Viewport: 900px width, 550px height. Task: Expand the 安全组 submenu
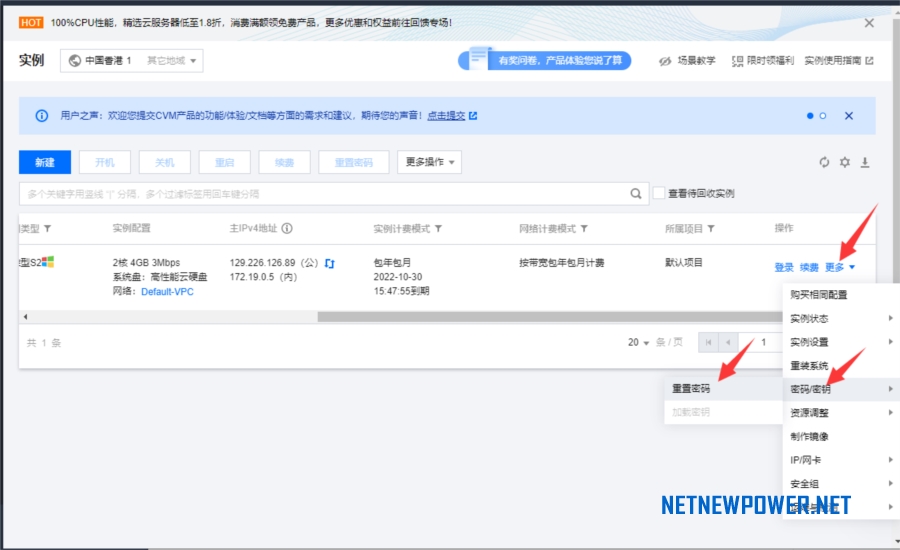tap(841, 484)
